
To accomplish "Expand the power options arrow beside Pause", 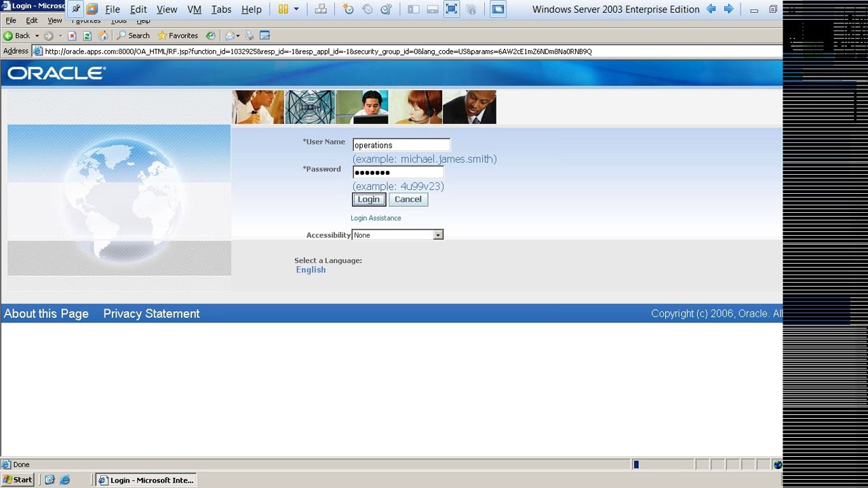I will [296, 9].
